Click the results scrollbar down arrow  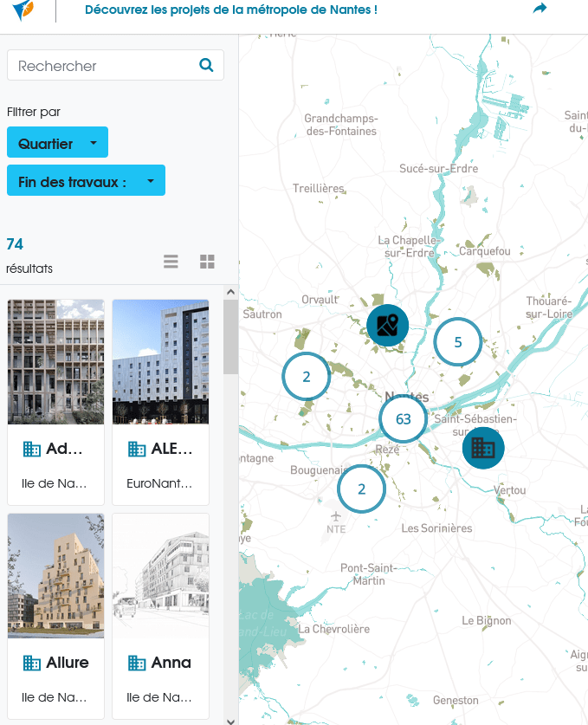pyautogui.click(x=230, y=721)
